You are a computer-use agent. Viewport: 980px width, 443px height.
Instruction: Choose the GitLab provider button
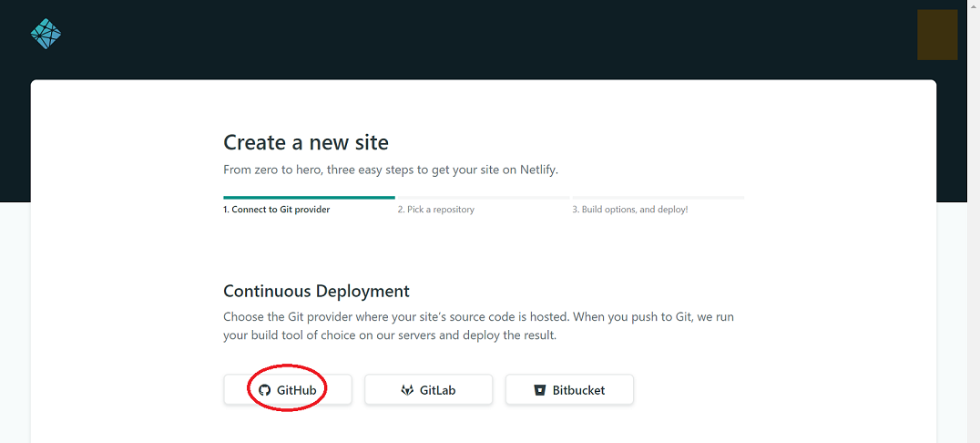click(x=428, y=390)
